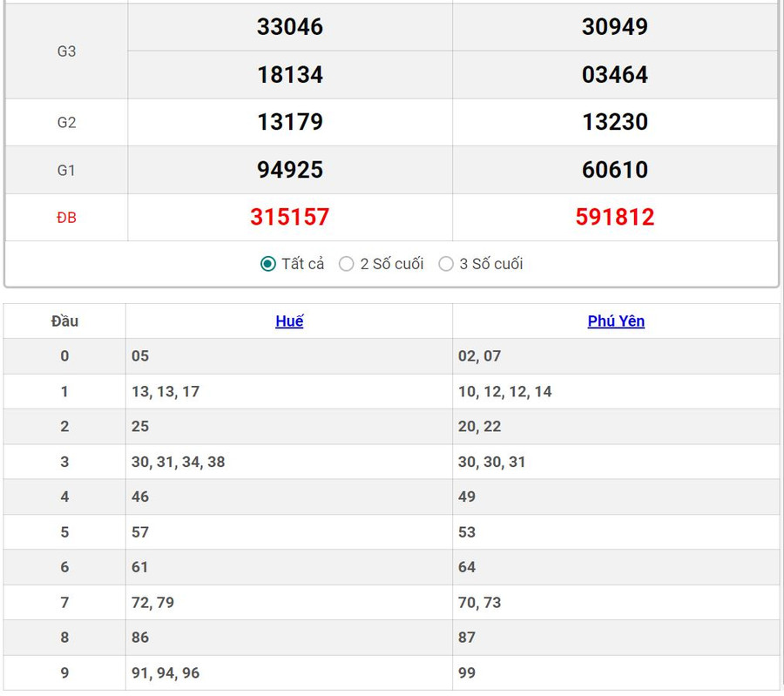Viewport: 784px width, 696px height.
Task: Click the G3 prize row label
Action: coord(66,51)
